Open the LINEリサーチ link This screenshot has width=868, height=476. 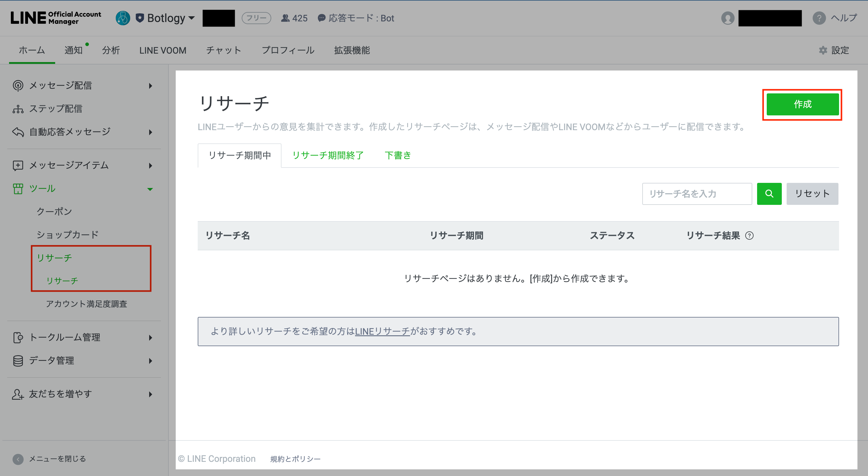[382, 331]
